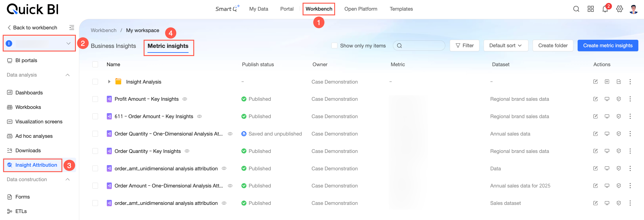
Task: Check the Show only my items checkbox
Action: [x=334, y=46]
